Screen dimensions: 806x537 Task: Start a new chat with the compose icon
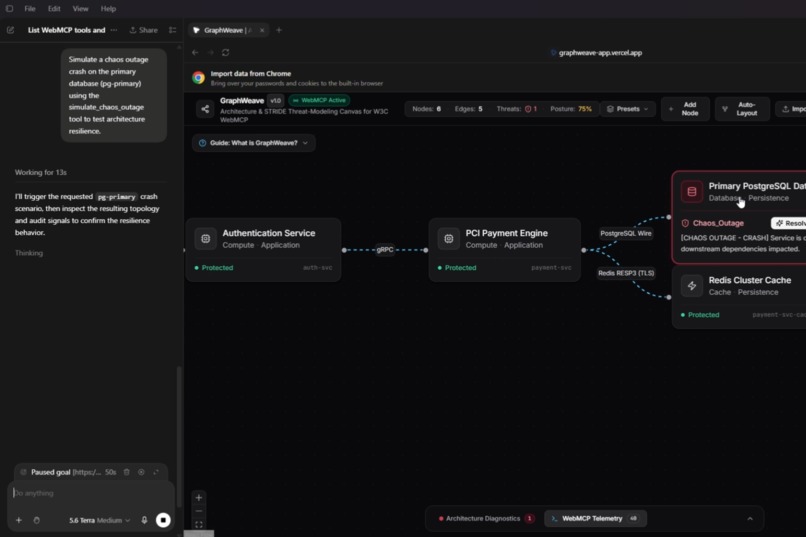point(10,30)
